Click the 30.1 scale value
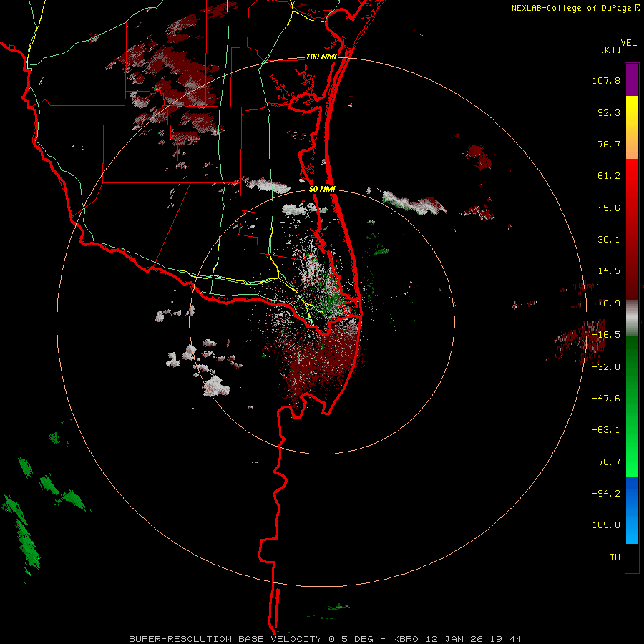 (x=609, y=240)
